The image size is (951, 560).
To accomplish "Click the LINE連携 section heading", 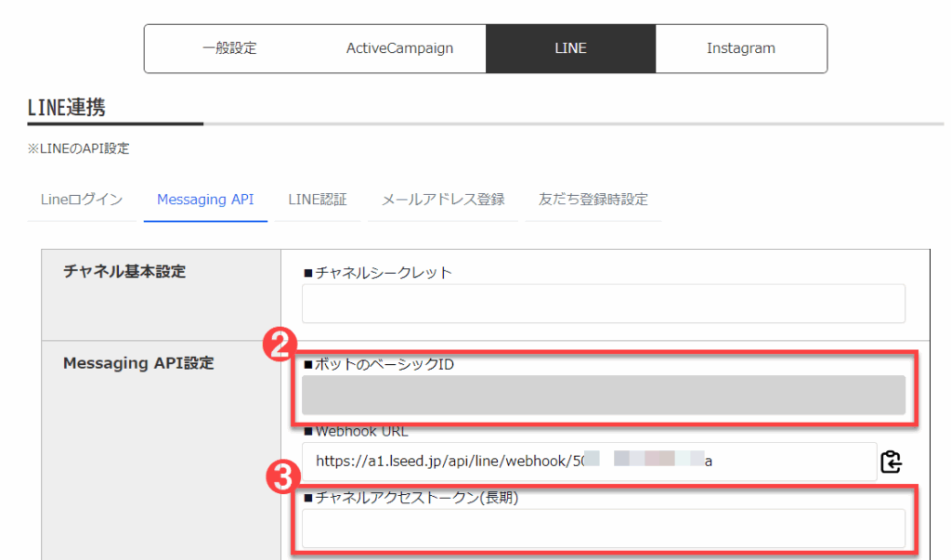I will coord(67,108).
